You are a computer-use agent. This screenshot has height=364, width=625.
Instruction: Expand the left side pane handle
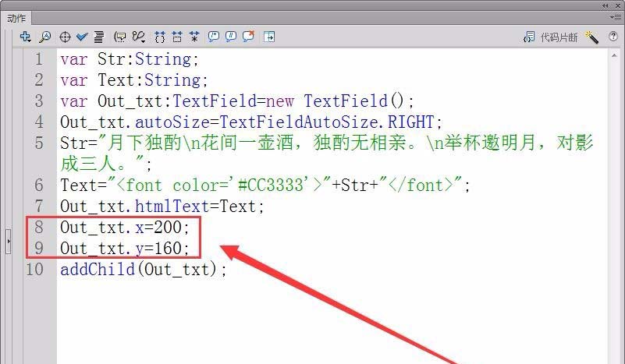pyautogui.click(x=8, y=242)
